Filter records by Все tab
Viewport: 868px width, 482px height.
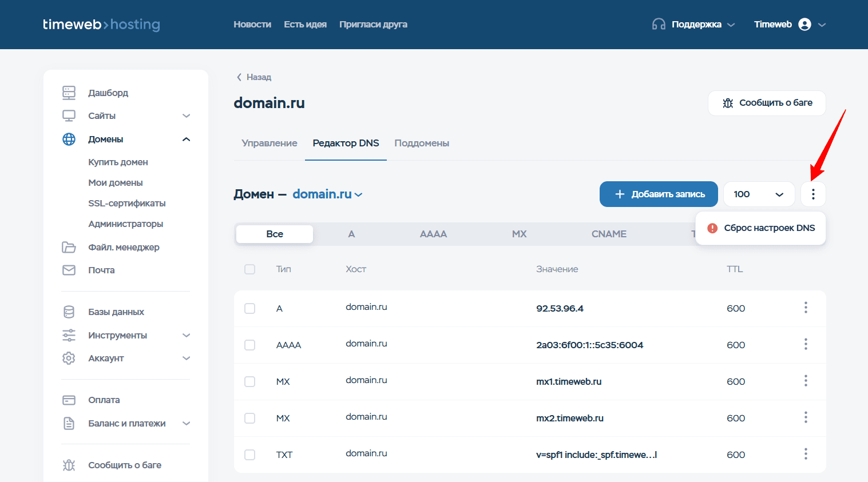275,234
